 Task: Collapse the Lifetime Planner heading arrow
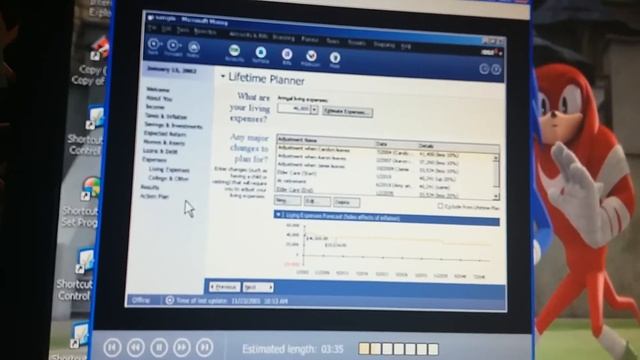(x=222, y=76)
